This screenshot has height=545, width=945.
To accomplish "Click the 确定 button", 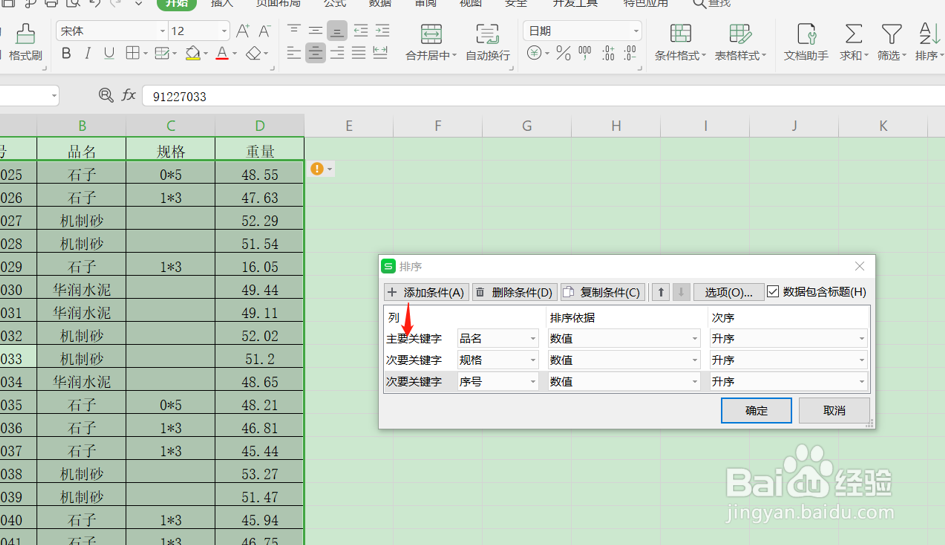I will (756, 411).
